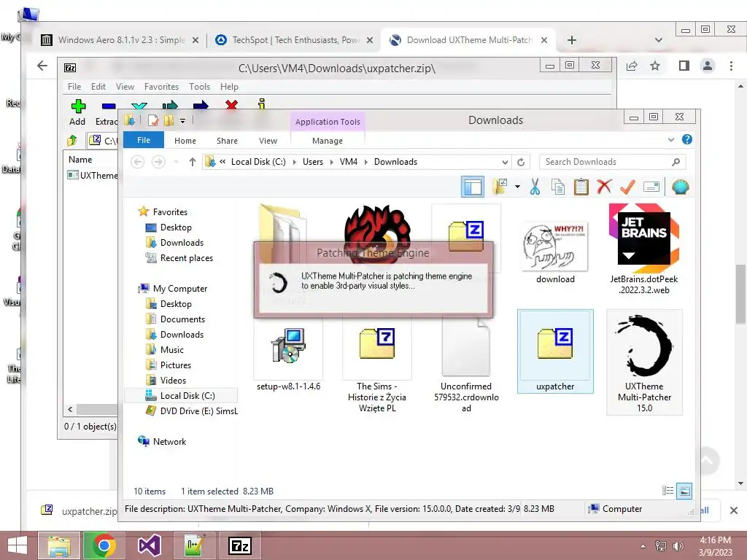Open the 7-Zip Tools menu
Screen dimensions: 747x560
coord(199,87)
